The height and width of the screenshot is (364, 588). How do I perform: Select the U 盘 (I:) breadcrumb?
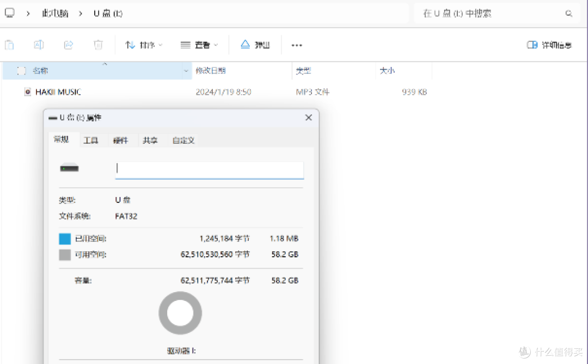tap(108, 14)
